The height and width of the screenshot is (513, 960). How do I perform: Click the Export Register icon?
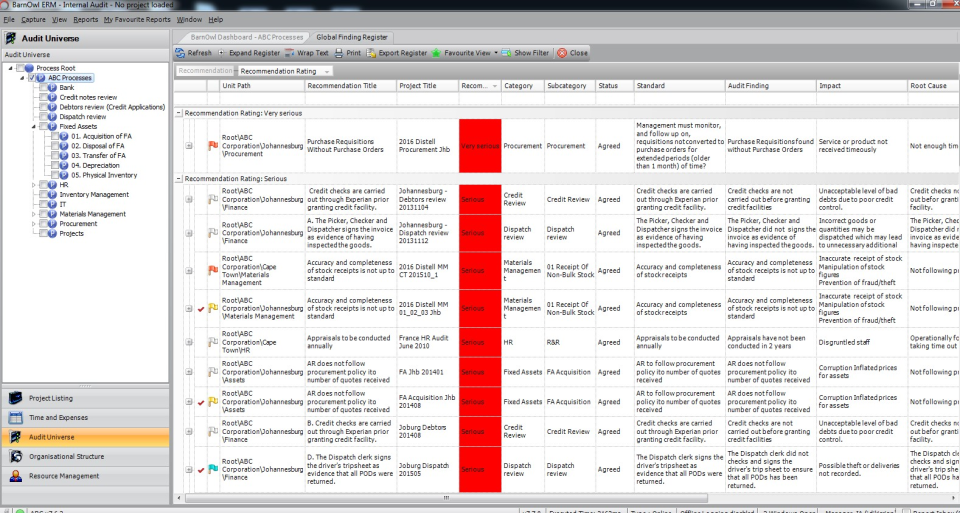[370, 53]
